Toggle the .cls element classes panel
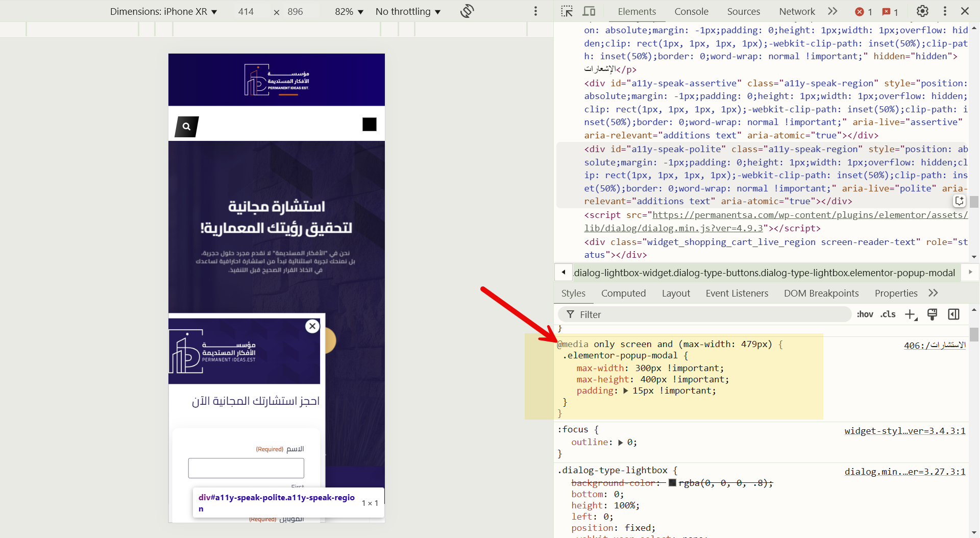 [888, 314]
